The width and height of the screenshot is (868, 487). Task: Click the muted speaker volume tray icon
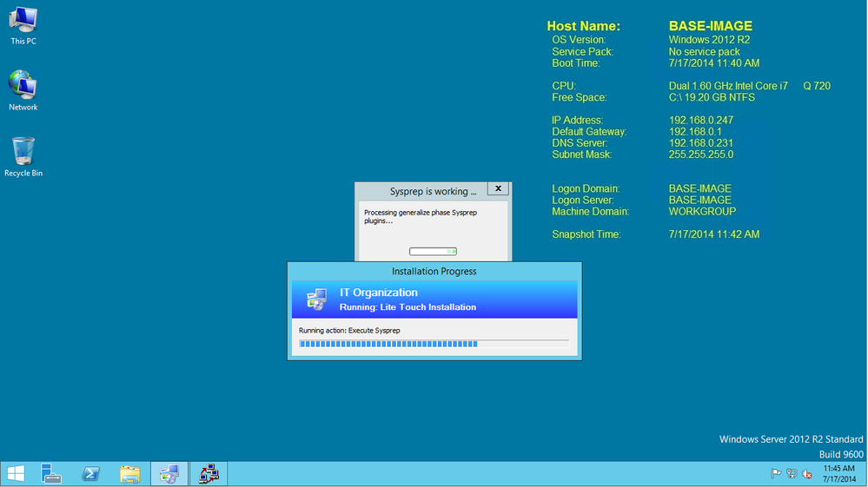[807, 474]
